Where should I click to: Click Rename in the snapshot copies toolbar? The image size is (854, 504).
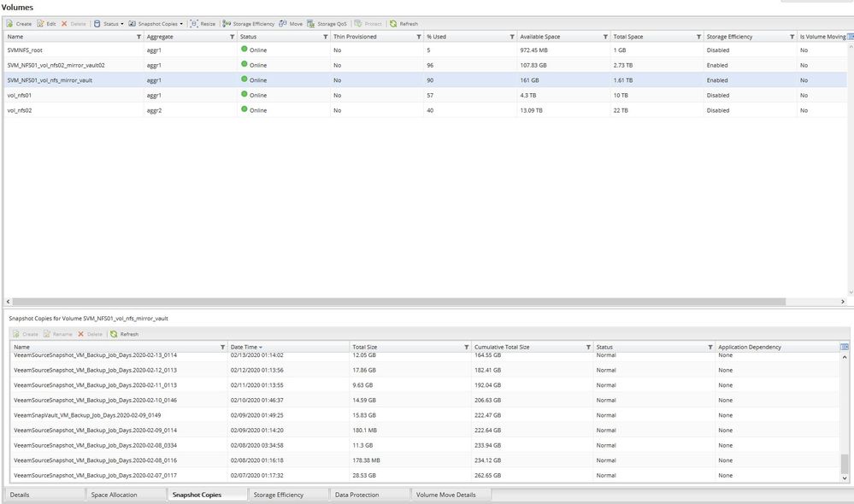pyautogui.click(x=58, y=334)
